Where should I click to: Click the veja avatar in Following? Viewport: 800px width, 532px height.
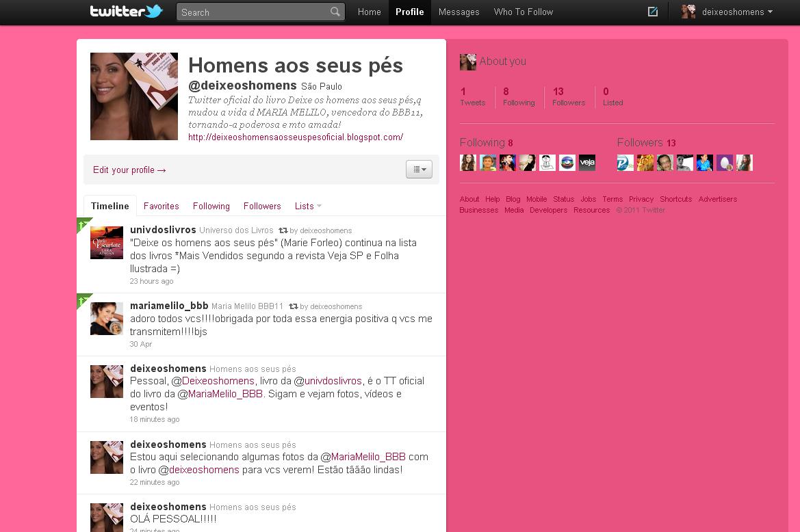(x=587, y=163)
